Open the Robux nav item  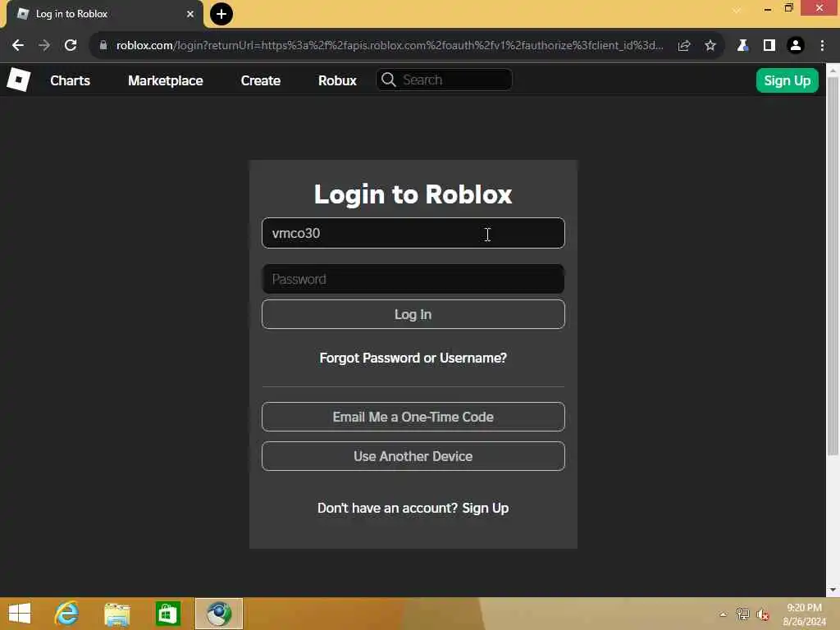pyautogui.click(x=337, y=80)
